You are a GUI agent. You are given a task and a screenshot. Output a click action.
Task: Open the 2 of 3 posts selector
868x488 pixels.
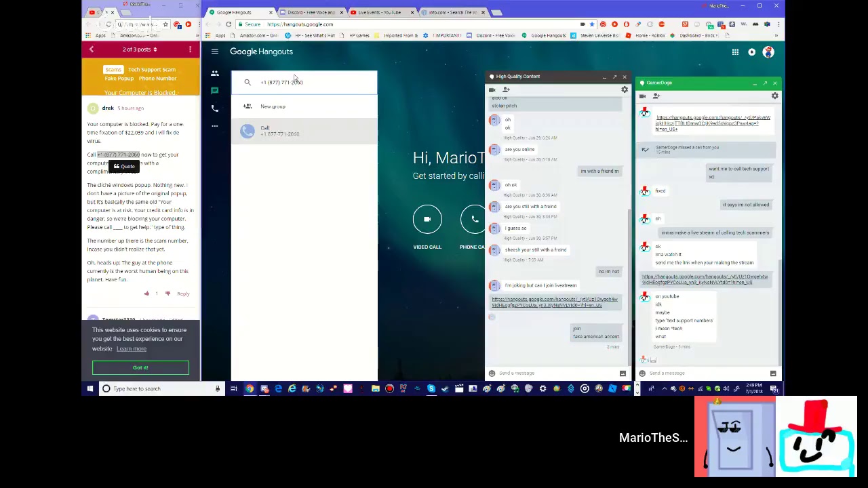coord(140,49)
